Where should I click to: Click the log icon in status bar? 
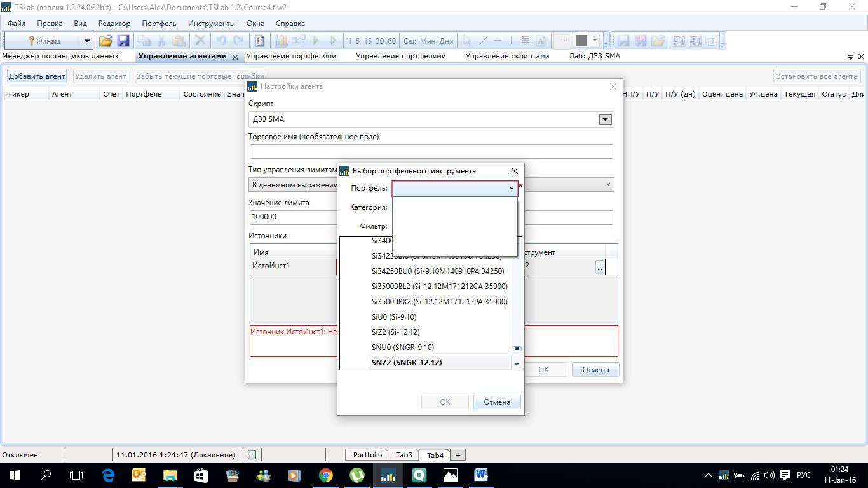point(252,455)
